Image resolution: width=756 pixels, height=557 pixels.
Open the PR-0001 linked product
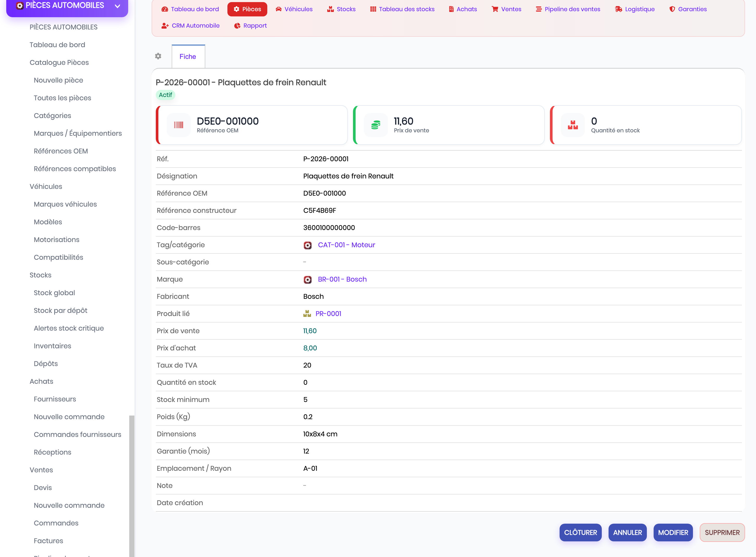pos(328,314)
